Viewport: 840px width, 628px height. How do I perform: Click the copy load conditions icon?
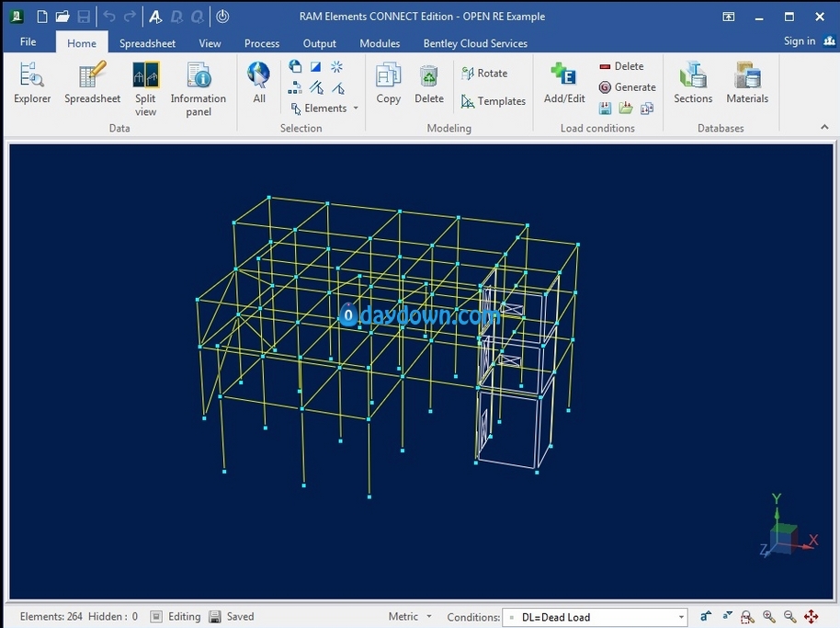point(647,108)
